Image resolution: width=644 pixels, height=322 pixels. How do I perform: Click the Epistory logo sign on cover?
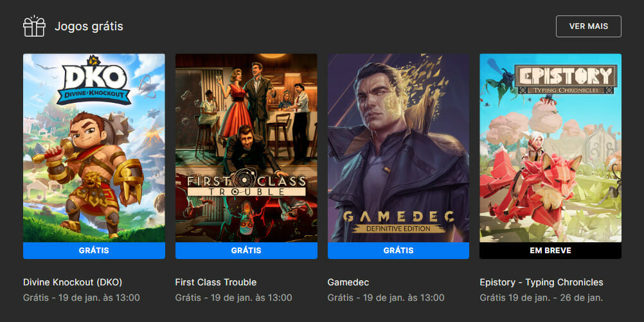566,79
